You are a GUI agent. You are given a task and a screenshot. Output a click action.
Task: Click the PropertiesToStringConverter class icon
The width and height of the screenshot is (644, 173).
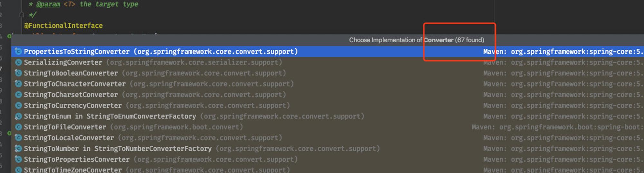18,51
